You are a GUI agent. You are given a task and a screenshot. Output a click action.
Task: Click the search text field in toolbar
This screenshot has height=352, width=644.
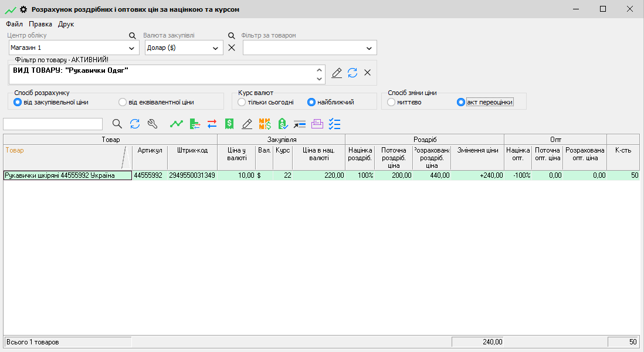tap(53, 124)
